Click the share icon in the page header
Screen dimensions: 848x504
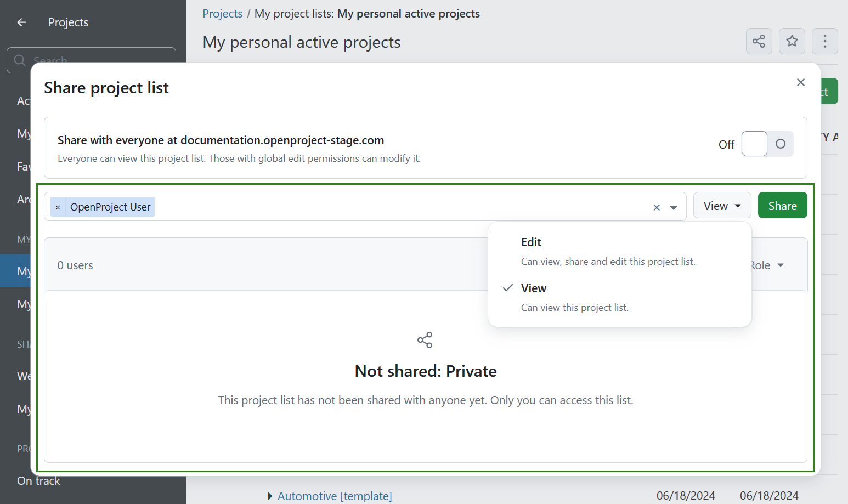click(x=759, y=41)
